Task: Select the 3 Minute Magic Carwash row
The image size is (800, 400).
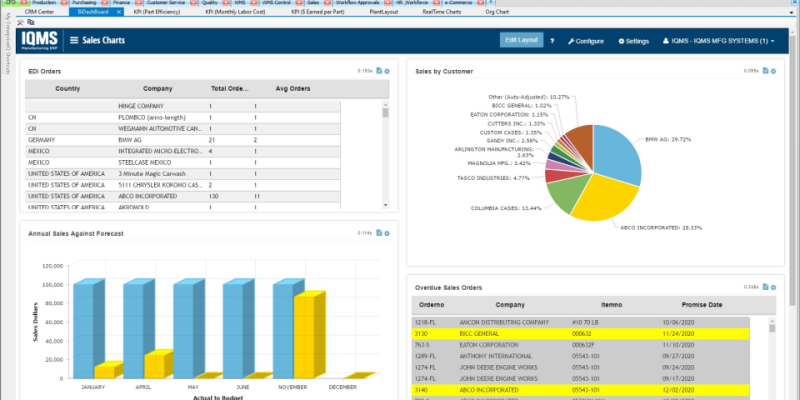Action: 183,173
